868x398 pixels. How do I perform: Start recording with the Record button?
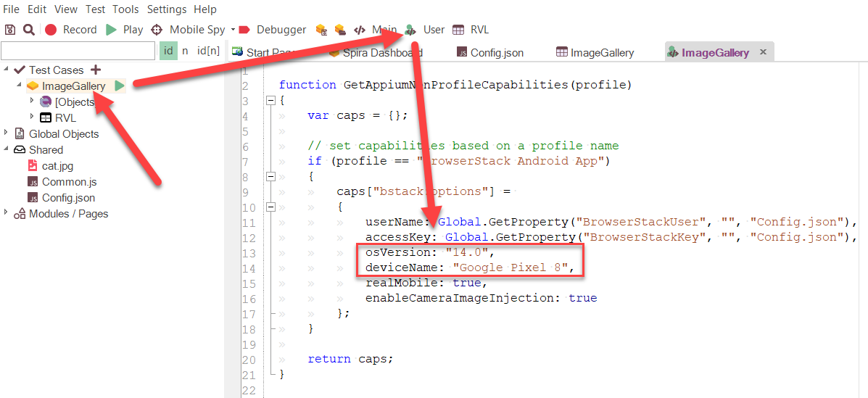click(x=71, y=30)
